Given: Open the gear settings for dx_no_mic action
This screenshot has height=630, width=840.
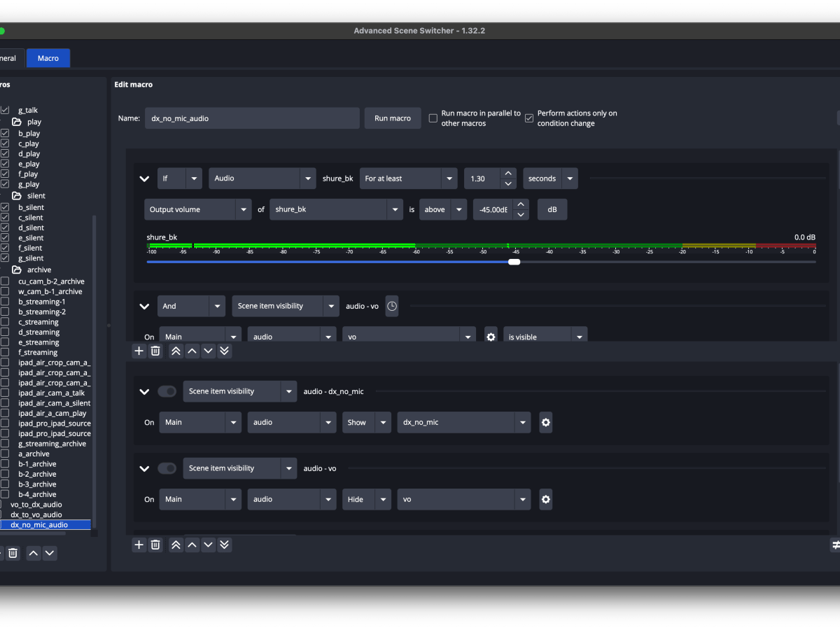Looking at the screenshot, I should point(546,422).
